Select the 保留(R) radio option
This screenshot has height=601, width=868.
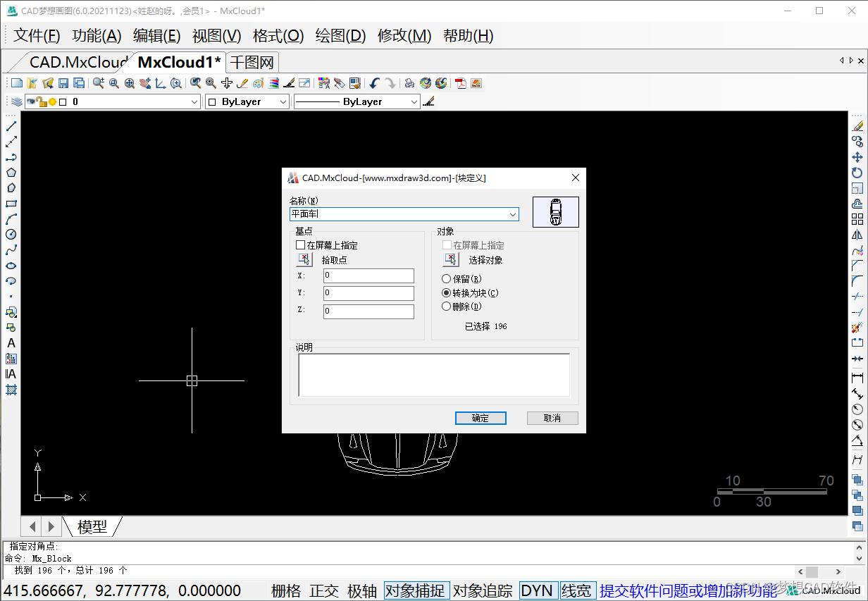tap(446, 279)
